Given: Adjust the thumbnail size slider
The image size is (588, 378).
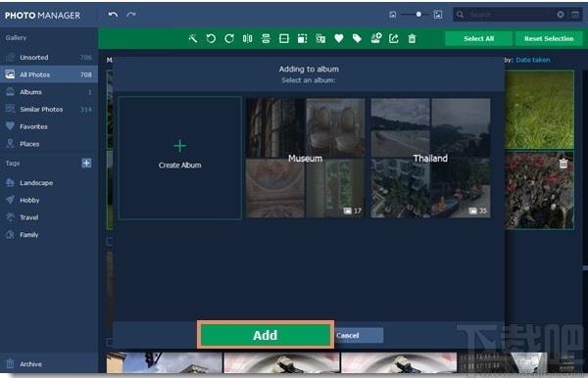Looking at the screenshot, I should click(x=418, y=15).
